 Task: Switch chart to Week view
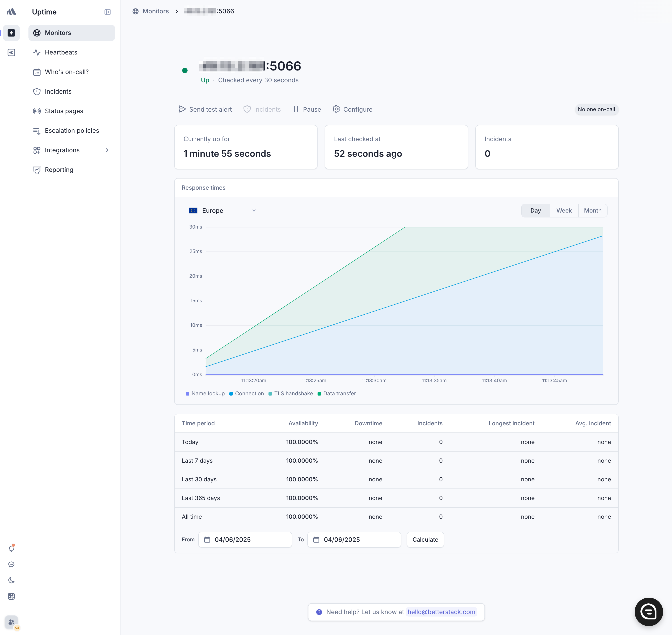click(x=564, y=211)
